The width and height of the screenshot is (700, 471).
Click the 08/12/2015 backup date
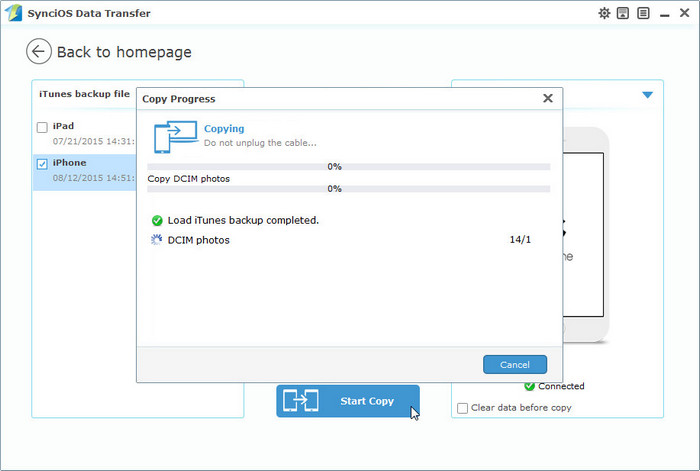[93, 178]
